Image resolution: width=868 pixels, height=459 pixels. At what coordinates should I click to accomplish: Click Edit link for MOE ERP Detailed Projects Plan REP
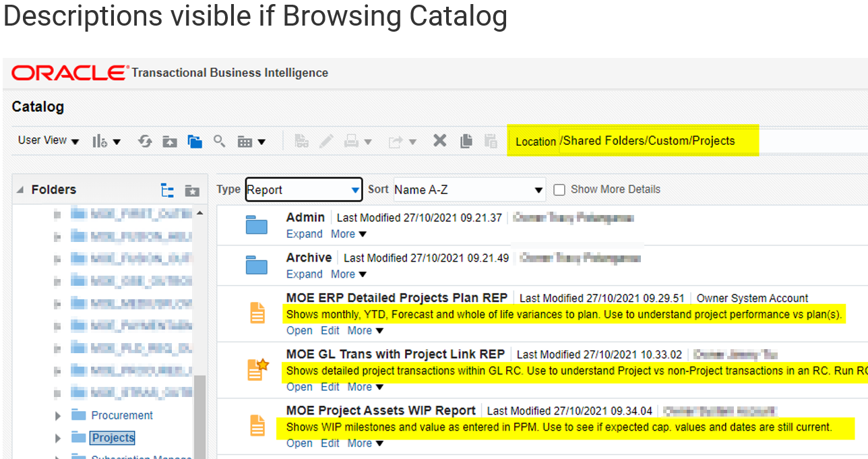(x=330, y=330)
